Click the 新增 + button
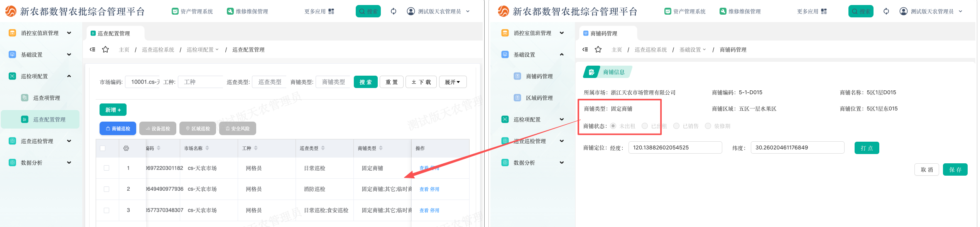Viewport: 980px width, 227px height. tap(113, 110)
